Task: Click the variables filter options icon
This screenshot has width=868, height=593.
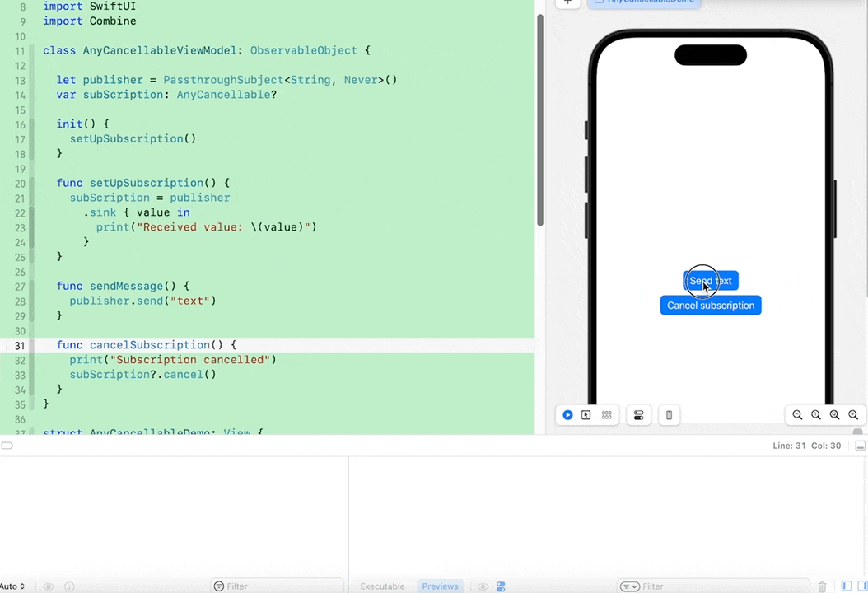Action: click(x=219, y=586)
